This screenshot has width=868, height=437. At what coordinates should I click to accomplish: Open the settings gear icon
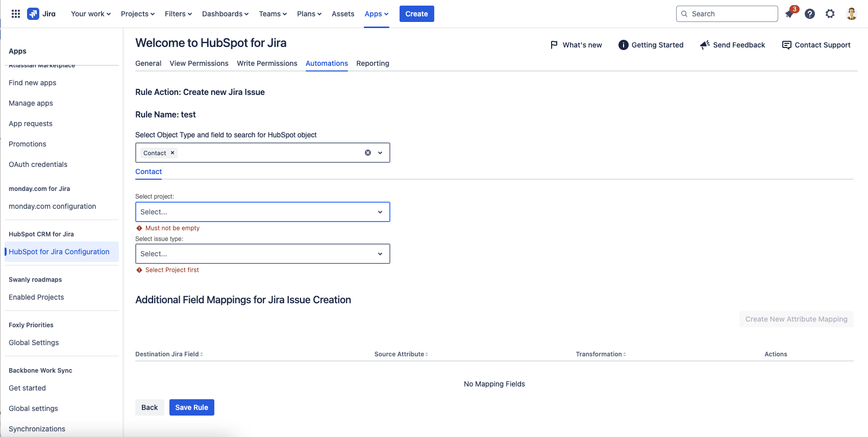pyautogui.click(x=830, y=14)
